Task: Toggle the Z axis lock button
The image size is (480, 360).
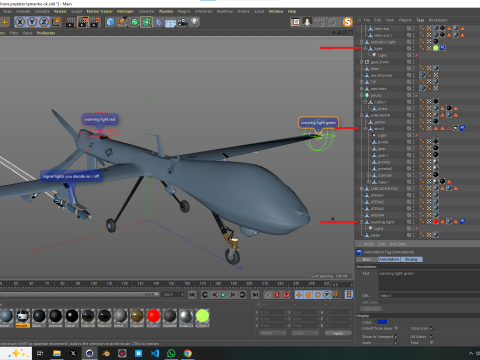Action: 44,22
